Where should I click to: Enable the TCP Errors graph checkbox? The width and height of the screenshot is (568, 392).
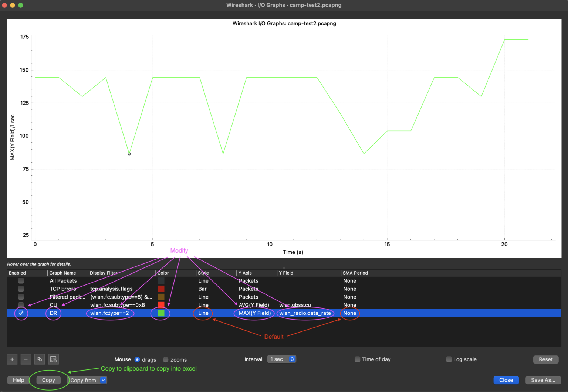pyautogui.click(x=21, y=289)
